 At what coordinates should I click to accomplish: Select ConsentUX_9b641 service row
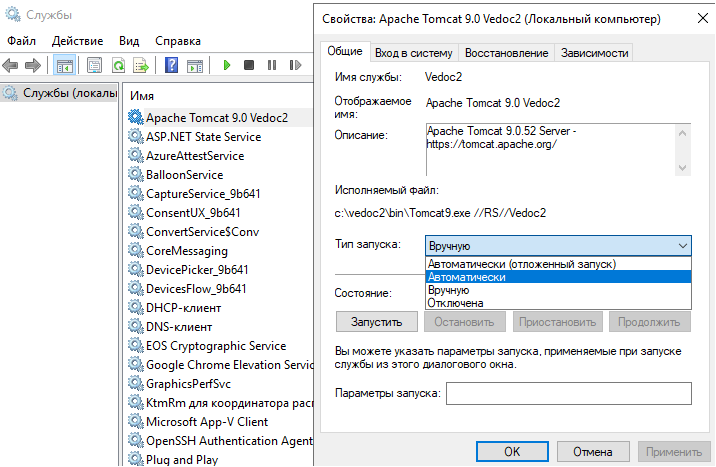click(193, 213)
